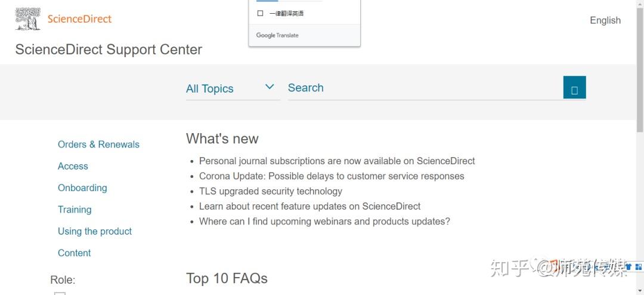Go to the Onboarding section

(82, 188)
